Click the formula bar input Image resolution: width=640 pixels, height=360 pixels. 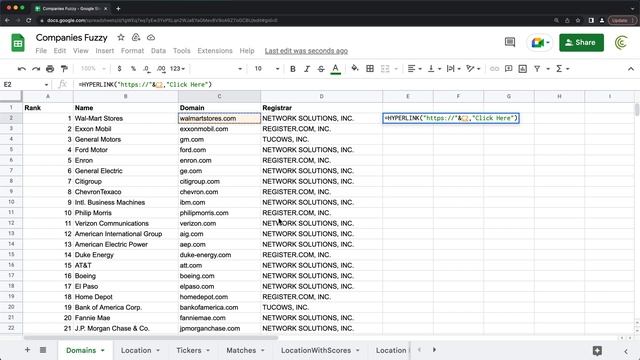(355, 84)
